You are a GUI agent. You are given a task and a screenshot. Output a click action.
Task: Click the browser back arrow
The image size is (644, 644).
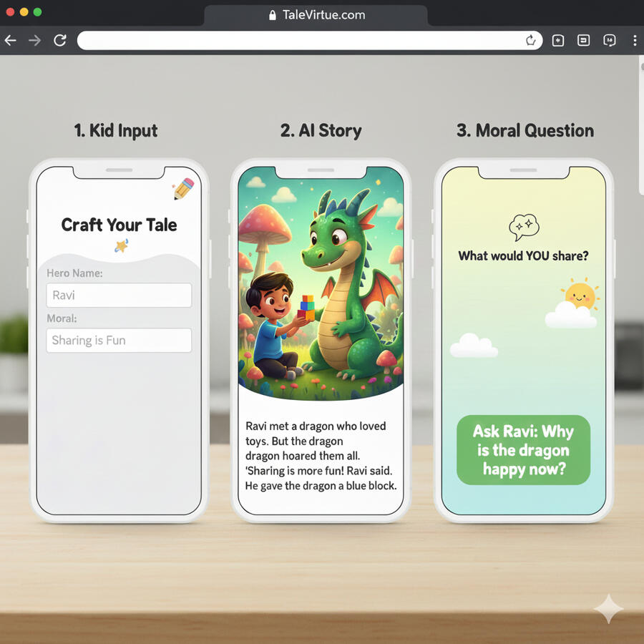pos(10,41)
